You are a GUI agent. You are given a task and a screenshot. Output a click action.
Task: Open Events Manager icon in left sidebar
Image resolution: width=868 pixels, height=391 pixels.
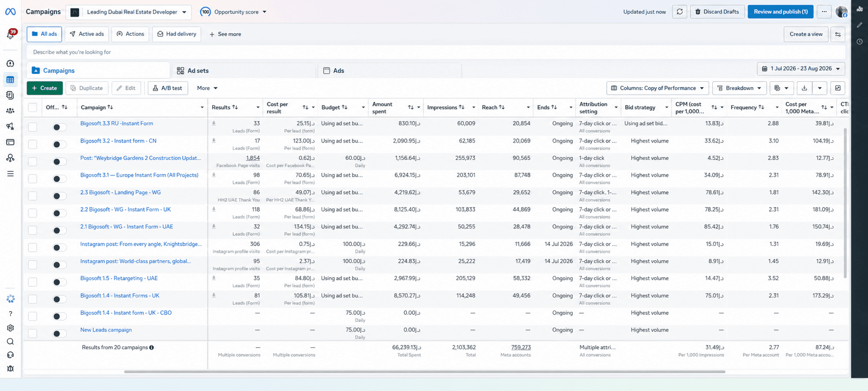click(x=10, y=158)
